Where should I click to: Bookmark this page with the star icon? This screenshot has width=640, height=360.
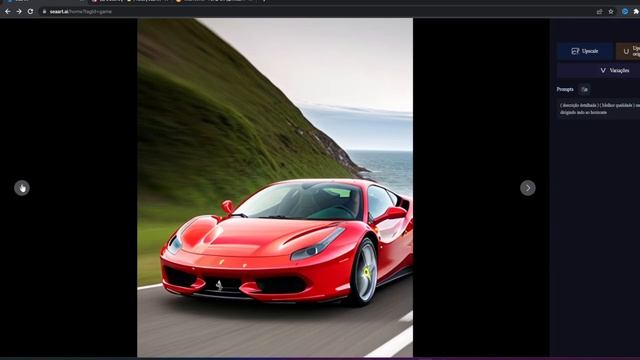coord(611,12)
